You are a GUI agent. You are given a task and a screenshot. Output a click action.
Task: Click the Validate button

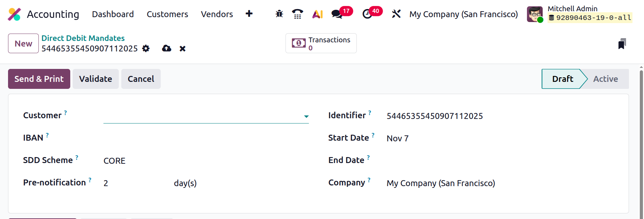coord(95,79)
